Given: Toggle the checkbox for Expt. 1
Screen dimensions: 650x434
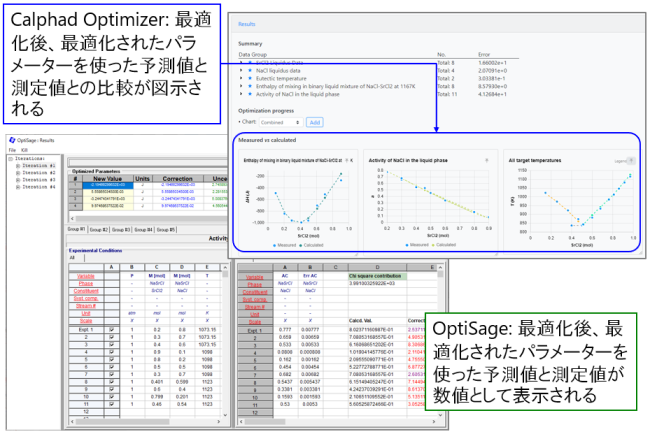Looking at the screenshot, I should (112, 330).
